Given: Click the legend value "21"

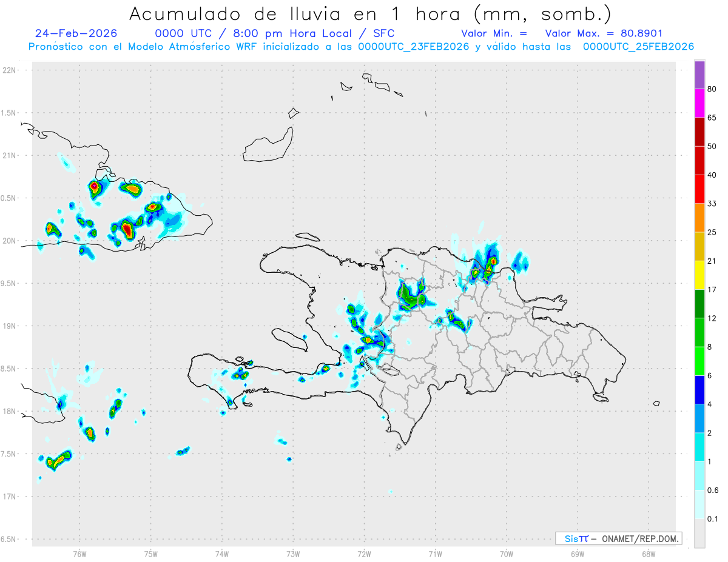Looking at the screenshot, I should click(x=712, y=261).
